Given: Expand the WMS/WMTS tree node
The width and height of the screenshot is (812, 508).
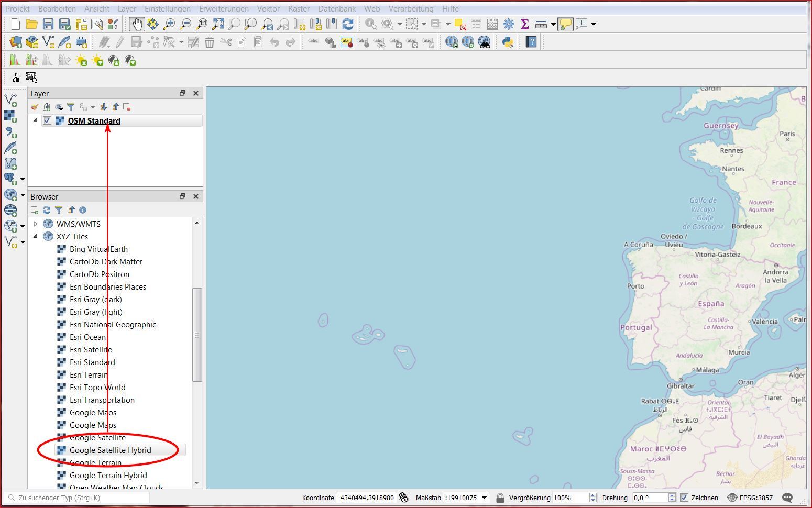Looking at the screenshot, I should (x=36, y=224).
